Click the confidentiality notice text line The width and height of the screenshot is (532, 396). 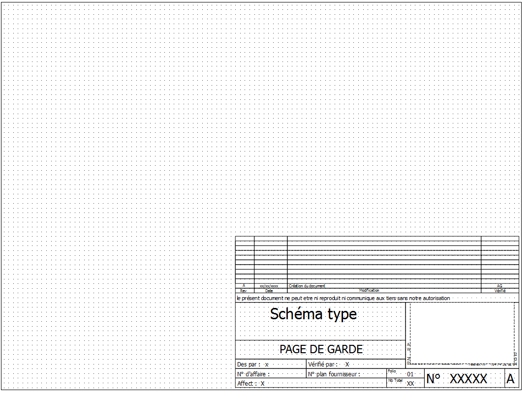click(343, 298)
